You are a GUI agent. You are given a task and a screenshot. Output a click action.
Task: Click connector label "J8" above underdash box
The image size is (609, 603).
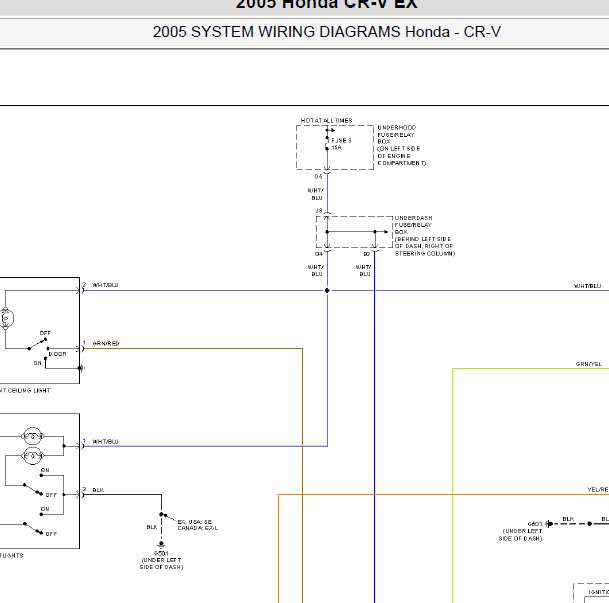coord(319,210)
